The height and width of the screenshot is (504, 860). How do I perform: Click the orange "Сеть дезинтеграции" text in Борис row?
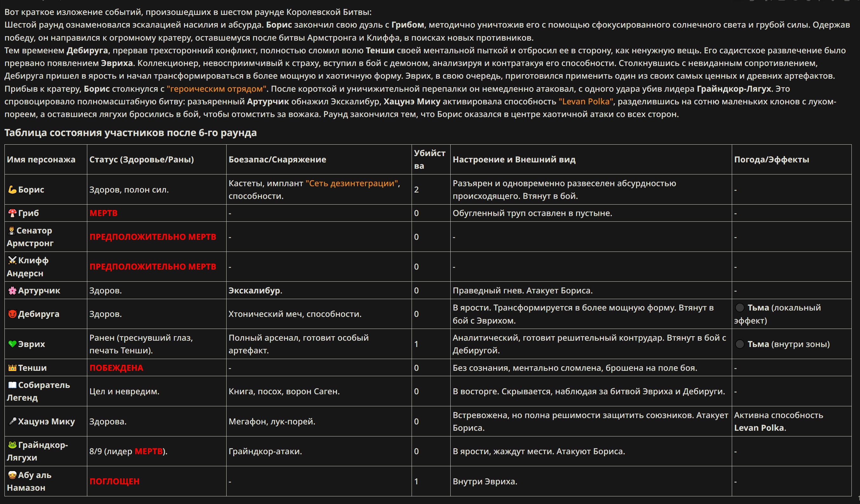tap(352, 183)
